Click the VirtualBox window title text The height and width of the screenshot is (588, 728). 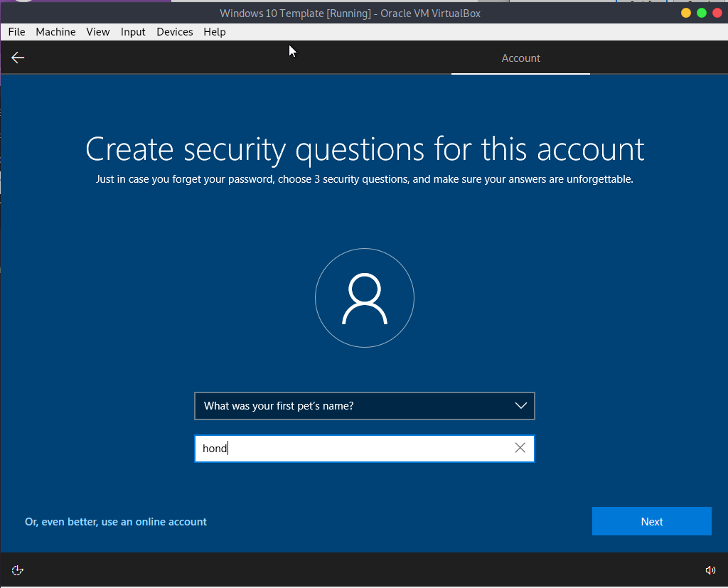coord(350,13)
